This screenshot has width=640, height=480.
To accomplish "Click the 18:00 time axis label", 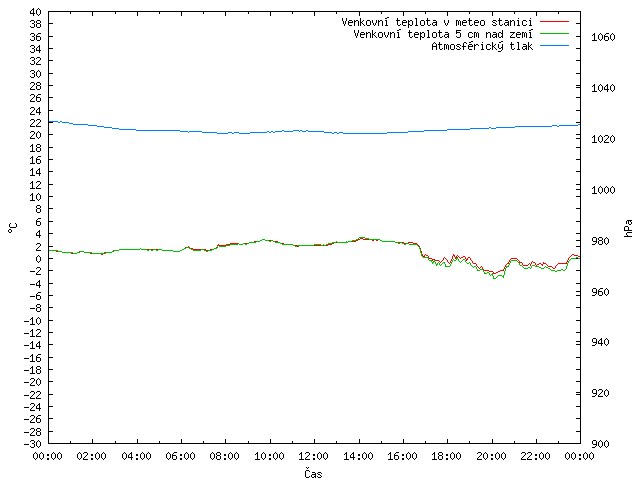I will pos(447,456).
